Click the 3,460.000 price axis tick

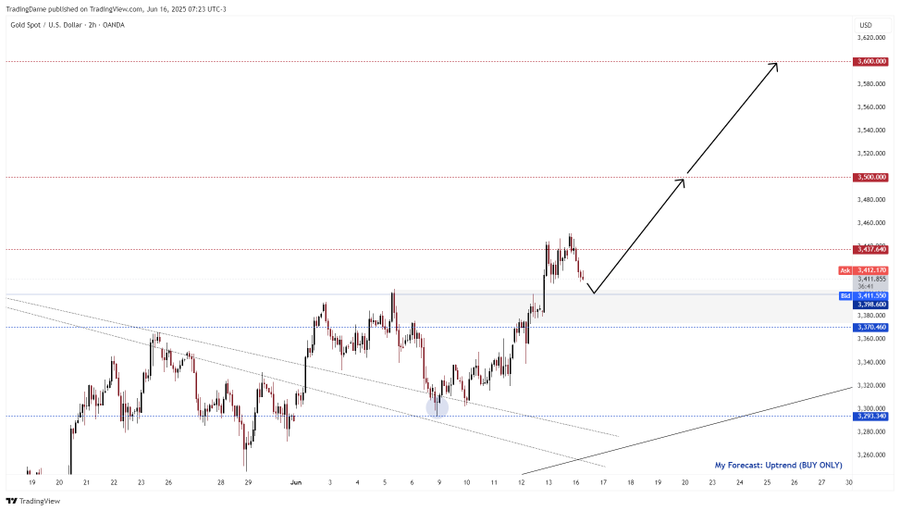[x=871, y=223]
